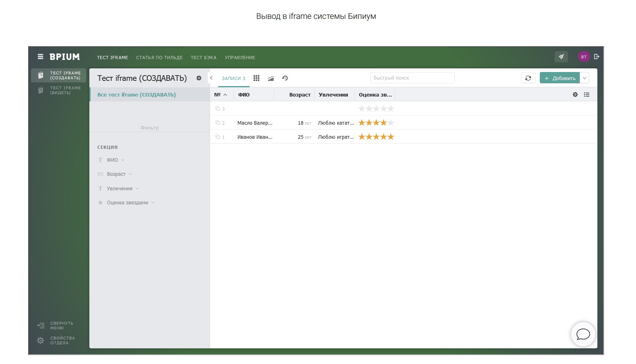This screenshot has height=364, width=636.
Task: Expand the Оценка звездами filter field
Action: click(126, 203)
